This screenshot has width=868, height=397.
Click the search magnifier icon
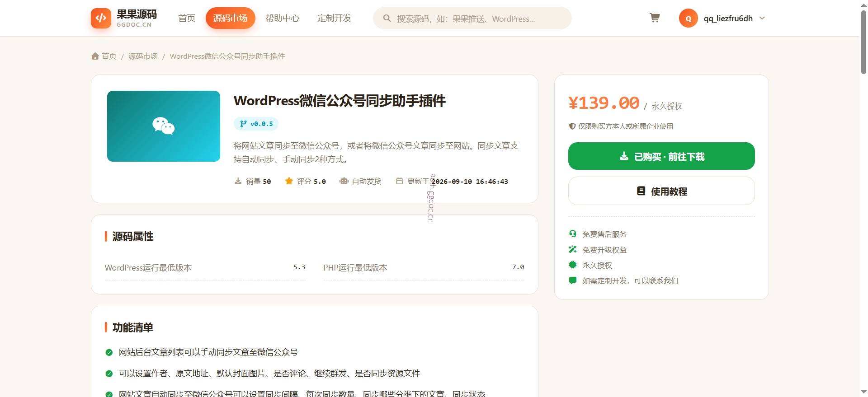(387, 18)
